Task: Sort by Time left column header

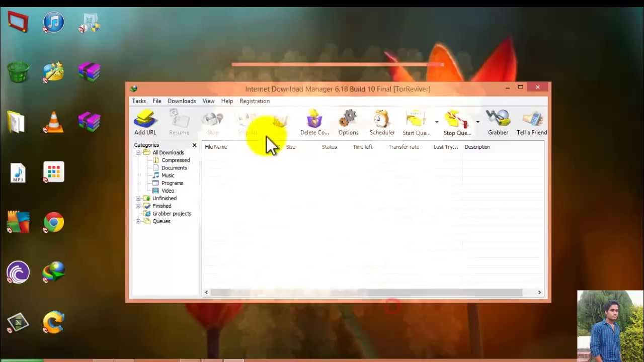Action: tap(363, 147)
